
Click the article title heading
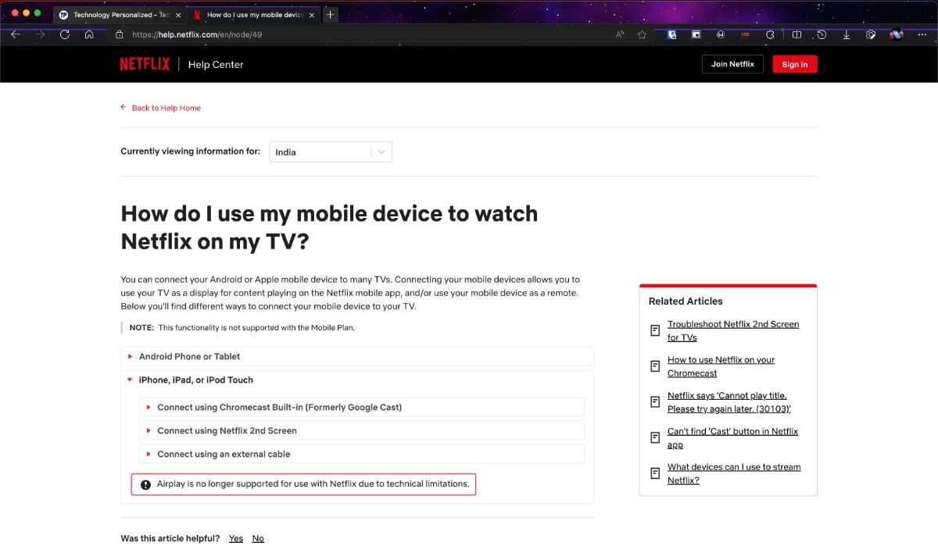pos(329,227)
